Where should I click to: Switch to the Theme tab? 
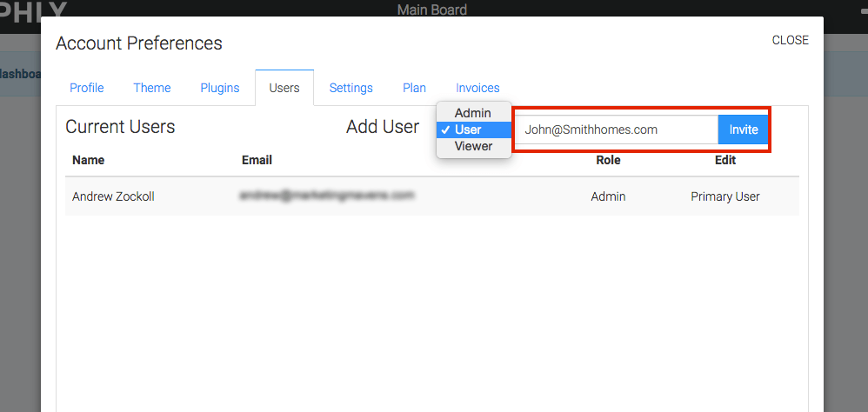[x=151, y=88]
